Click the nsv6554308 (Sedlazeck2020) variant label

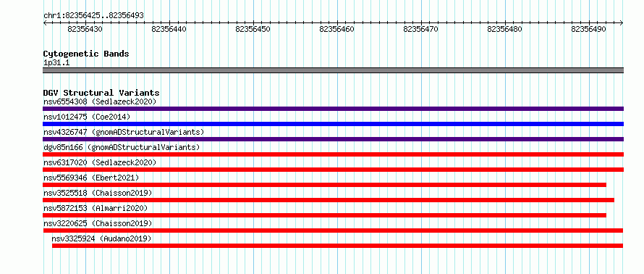coord(100,101)
